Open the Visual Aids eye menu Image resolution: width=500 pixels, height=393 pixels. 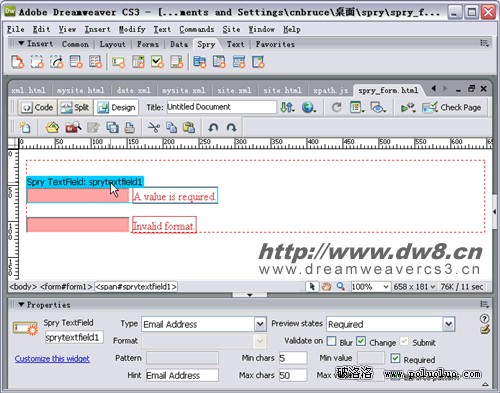coord(378,107)
